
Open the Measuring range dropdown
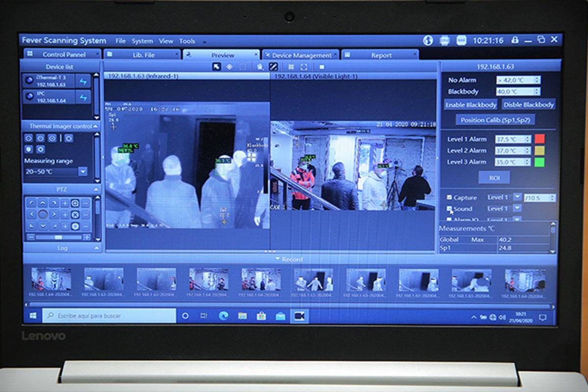point(82,171)
